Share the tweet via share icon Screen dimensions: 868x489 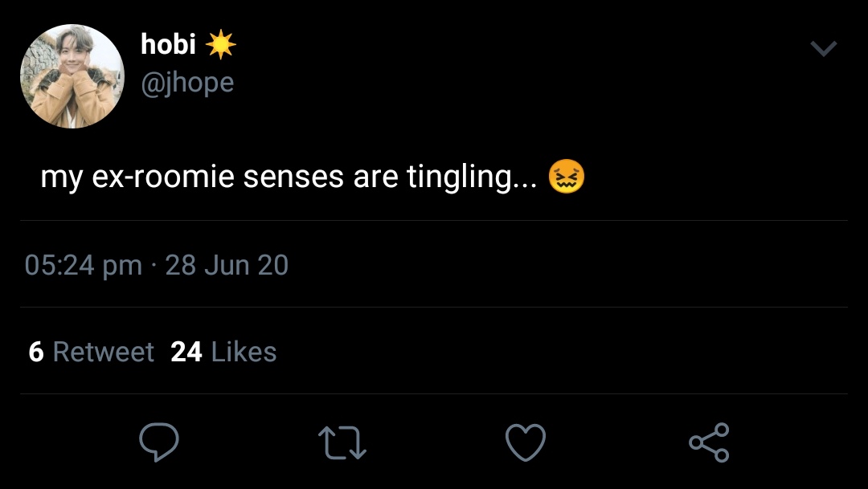click(709, 442)
